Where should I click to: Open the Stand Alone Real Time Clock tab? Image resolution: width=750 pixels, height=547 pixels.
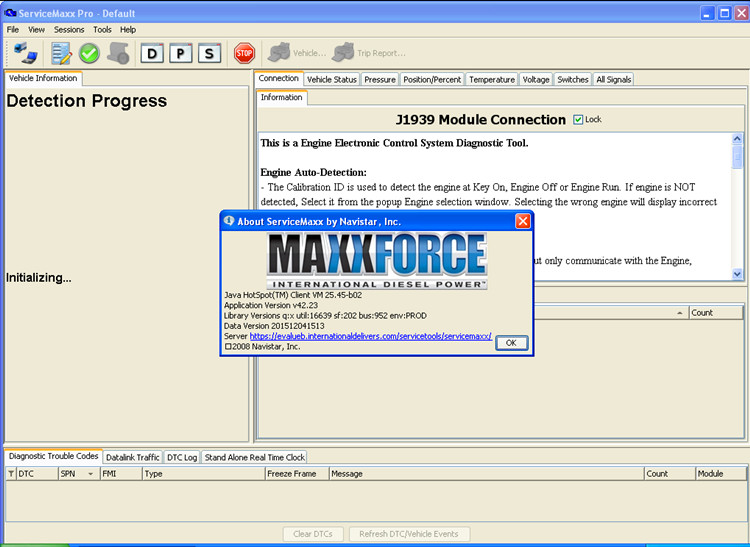254,457
